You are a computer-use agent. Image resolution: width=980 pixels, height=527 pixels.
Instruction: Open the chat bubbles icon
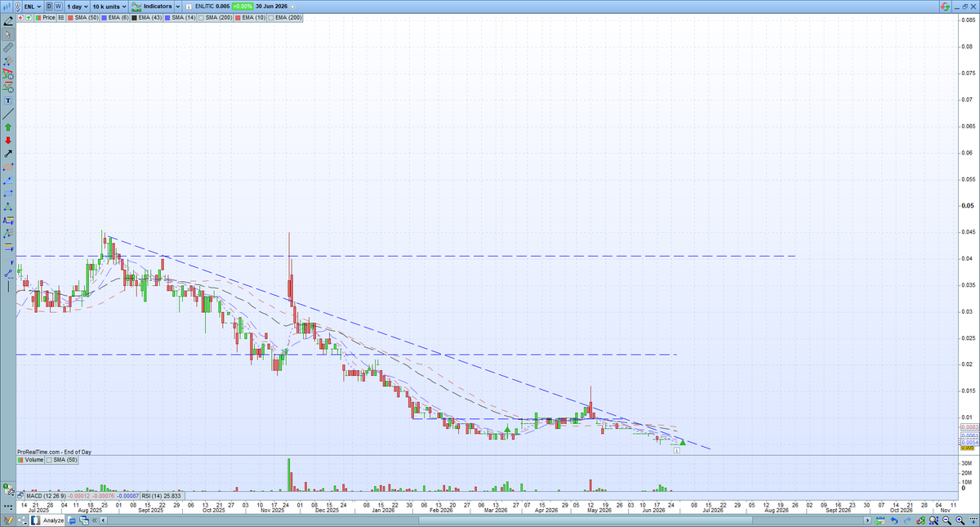coord(72,520)
